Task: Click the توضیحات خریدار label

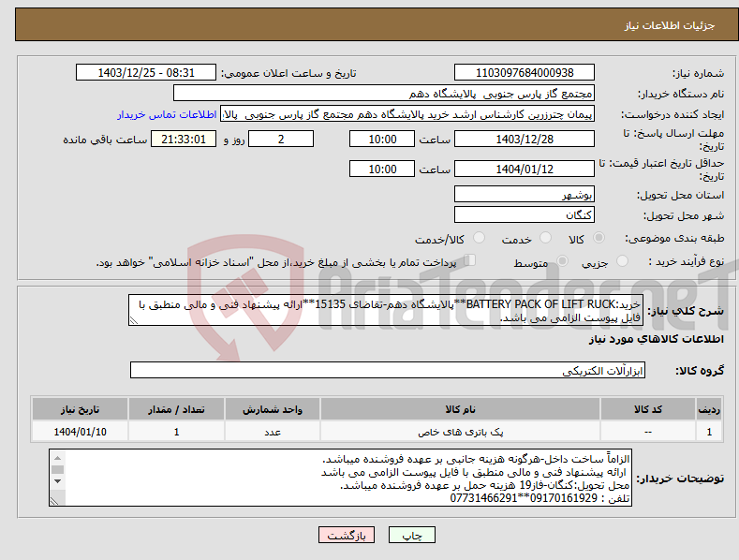Action: [680, 479]
